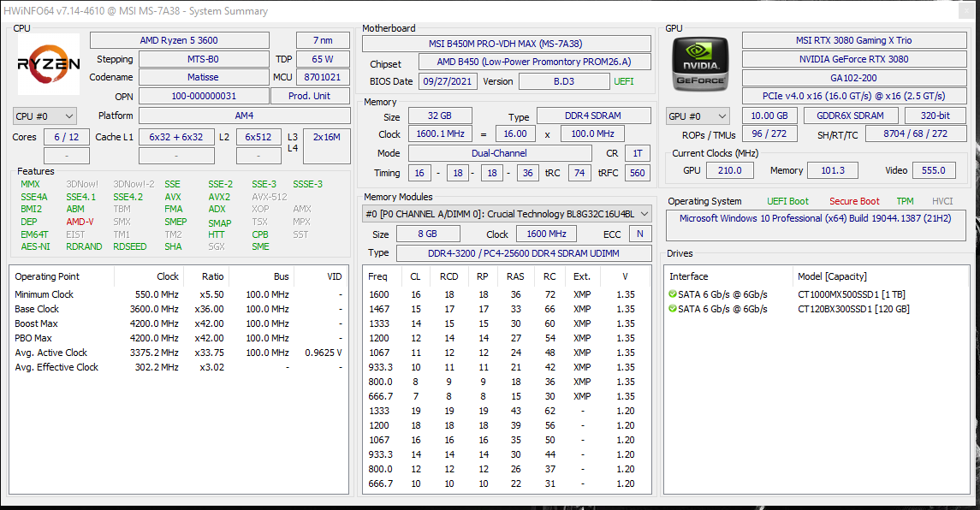The image size is (980, 510).
Task: Click green check icon for CT1000MX500SSD1 drive
Action: [x=673, y=294]
